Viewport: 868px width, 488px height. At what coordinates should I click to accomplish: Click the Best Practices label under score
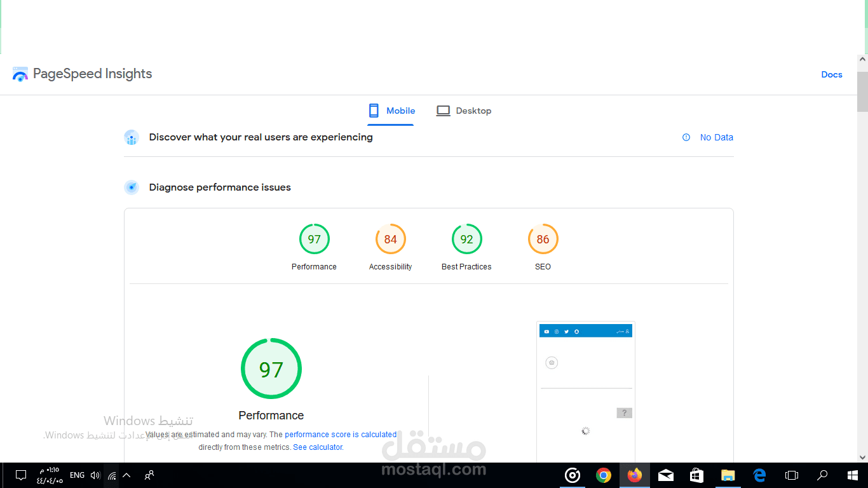(x=467, y=267)
